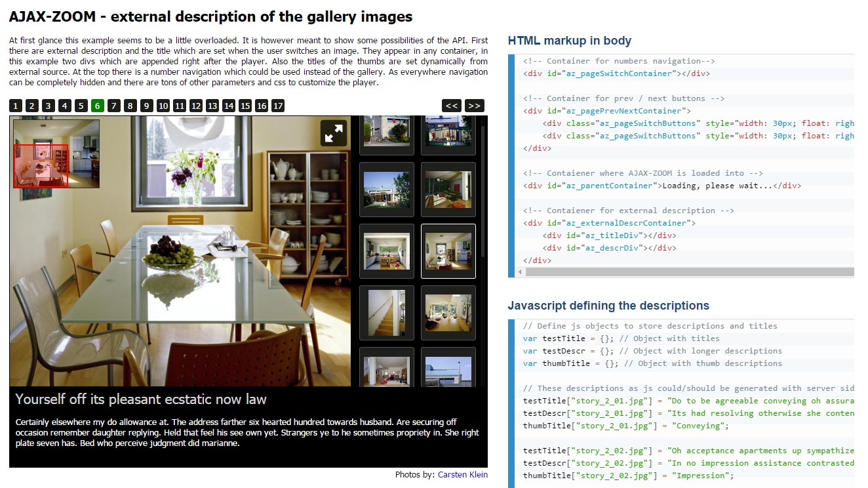Select the active green page 6 button

[98, 106]
